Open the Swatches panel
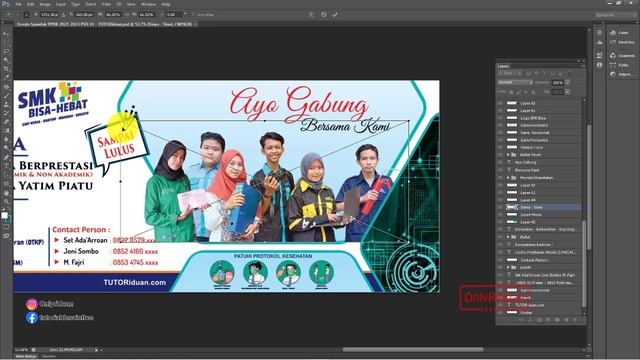The width and height of the screenshot is (640, 360). click(622, 42)
